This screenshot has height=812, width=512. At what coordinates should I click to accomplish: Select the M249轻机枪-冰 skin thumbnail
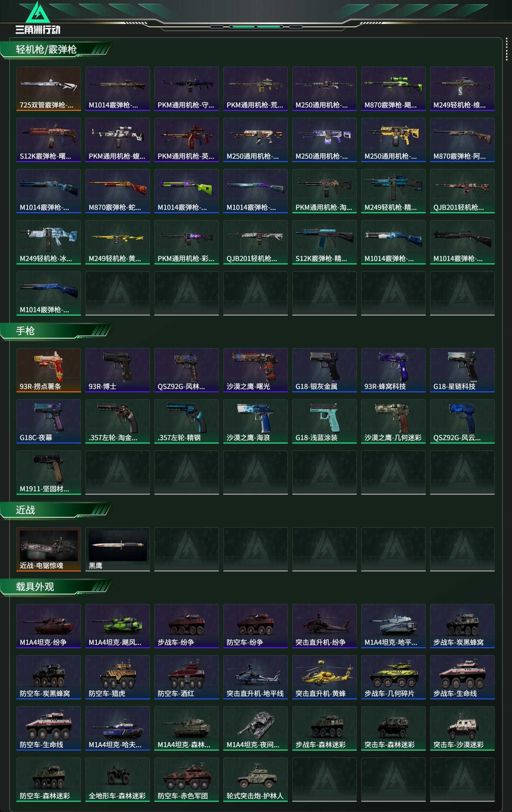(x=49, y=242)
